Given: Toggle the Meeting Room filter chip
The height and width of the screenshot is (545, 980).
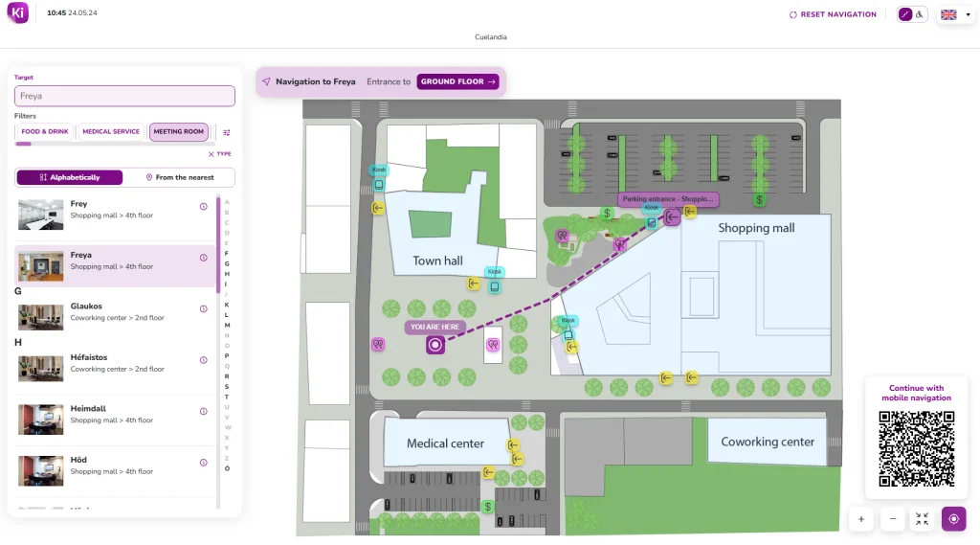Looking at the screenshot, I should coord(178,132).
